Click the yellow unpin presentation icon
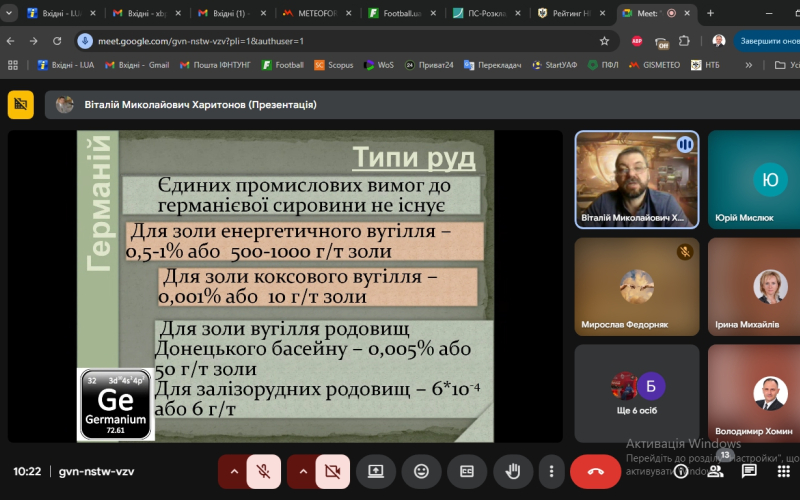800x500 pixels. click(x=20, y=105)
